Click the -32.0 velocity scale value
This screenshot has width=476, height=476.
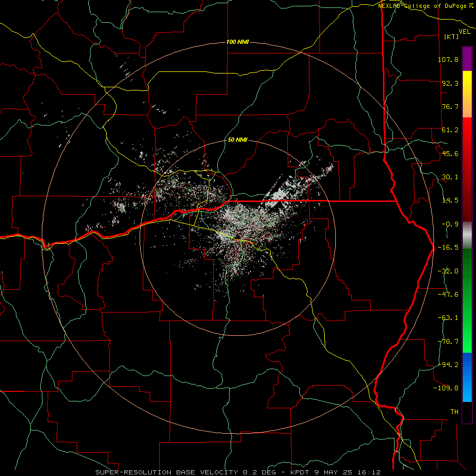pos(448,271)
